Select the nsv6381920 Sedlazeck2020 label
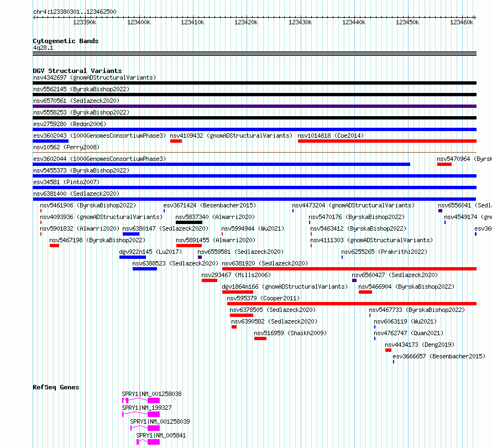The image size is (492, 448). coord(265,263)
